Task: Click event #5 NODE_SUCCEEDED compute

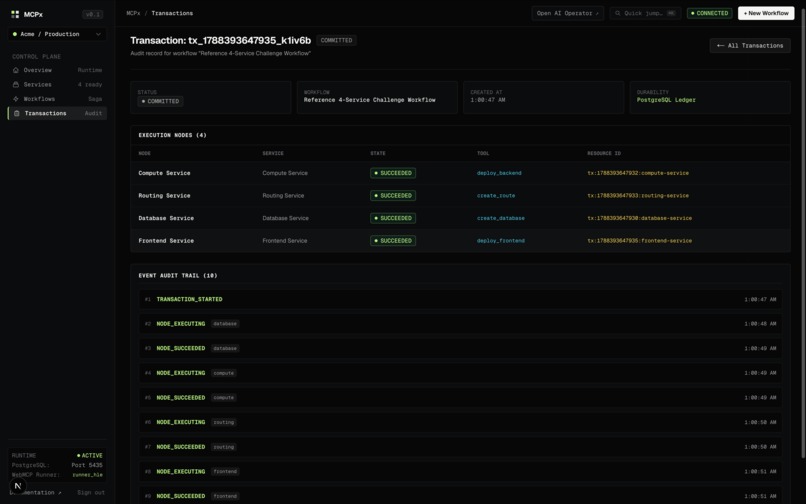Action: (x=460, y=398)
